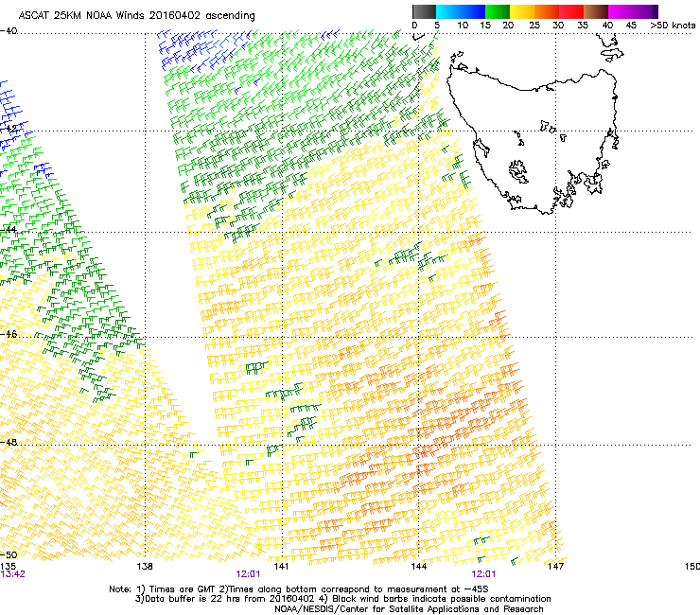700x615 pixels.
Task: Pick the brown 35-40 knots legend segment
Action: (596, 11)
